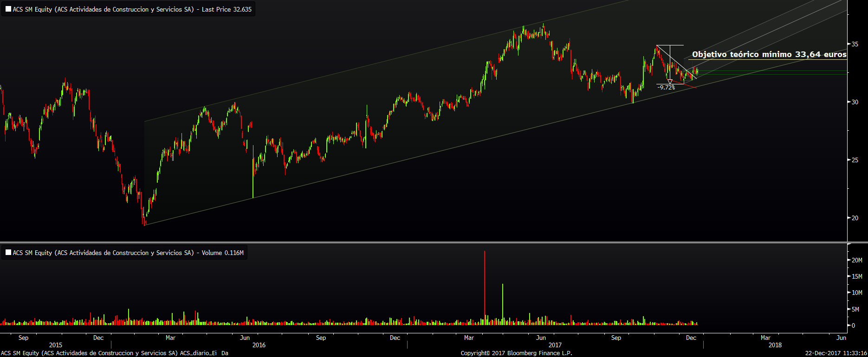Screen dimensions: 868x357
Task: Click the 20M volume axis label
Action: coord(856,260)
